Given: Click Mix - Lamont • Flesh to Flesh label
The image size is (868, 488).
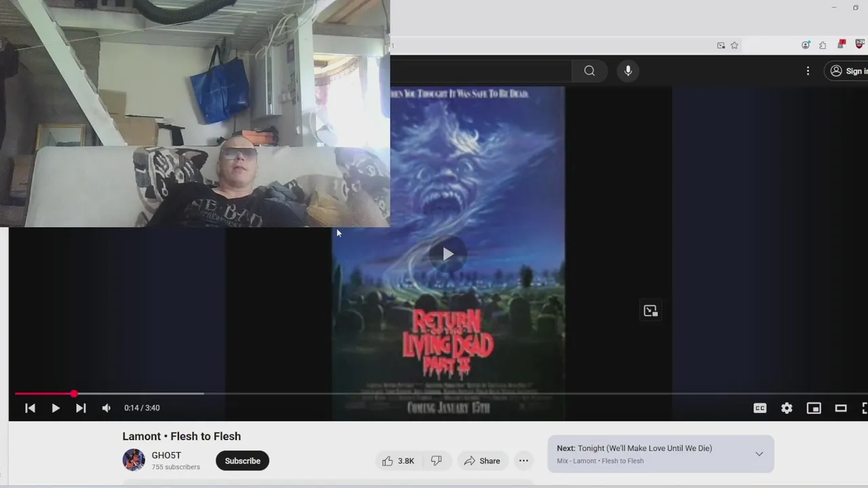Looking at the screenshot, I should point(600,461).
